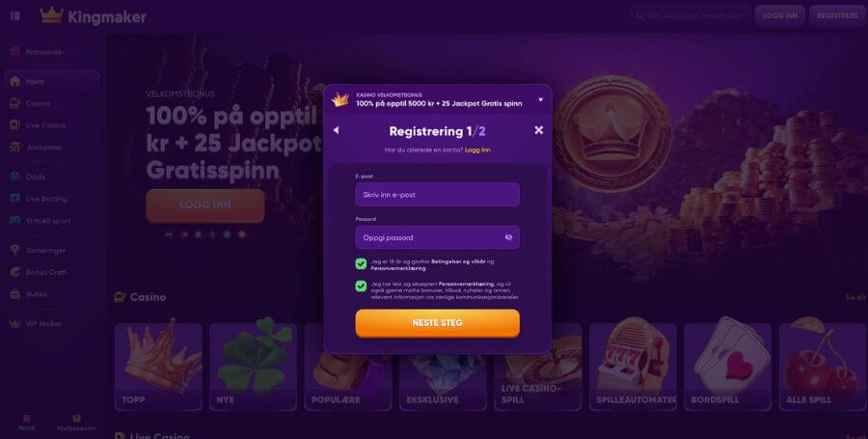Open the Kingmaker crown logo
The height and width of the screenshot is (439, 868).
51,15
